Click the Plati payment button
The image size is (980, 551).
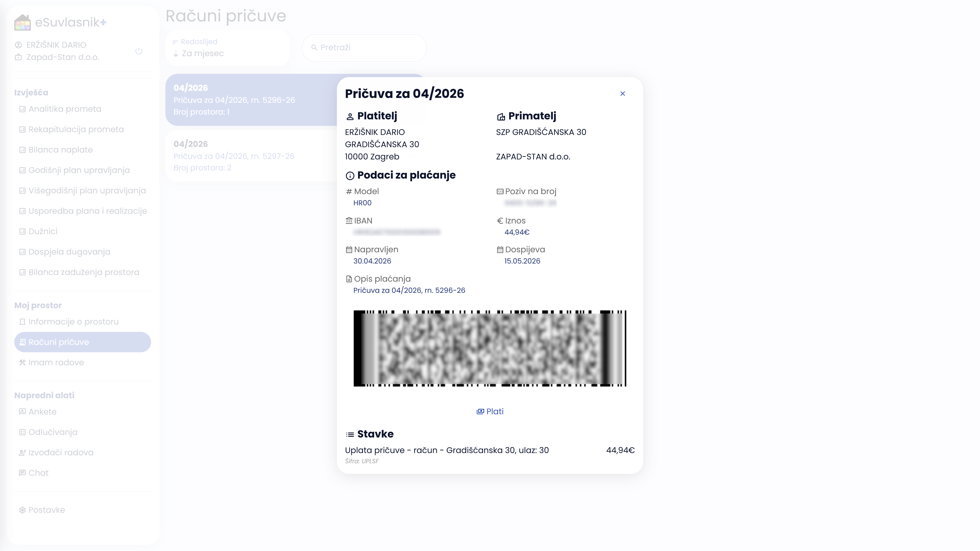[x=490, y=411]
